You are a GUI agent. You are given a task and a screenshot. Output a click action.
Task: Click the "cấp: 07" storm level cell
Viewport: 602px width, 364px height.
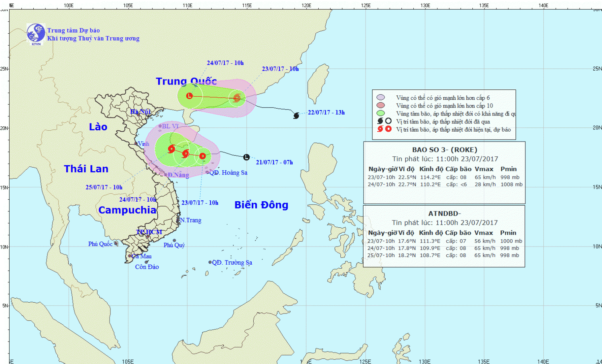click(456, 241)
